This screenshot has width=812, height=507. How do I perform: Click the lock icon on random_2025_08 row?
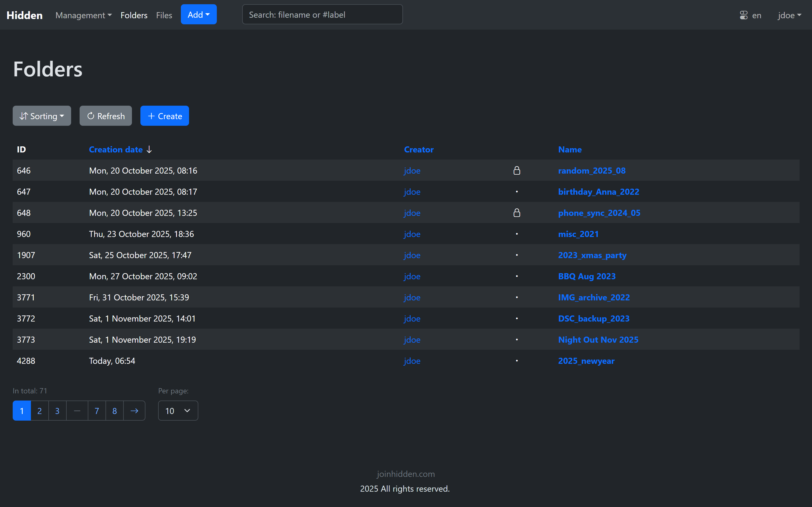[x=517, y=170]
